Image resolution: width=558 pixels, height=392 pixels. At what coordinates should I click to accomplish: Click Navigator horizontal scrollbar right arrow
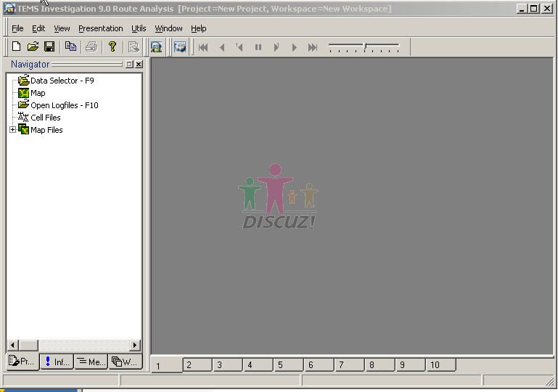pos(136,345)
